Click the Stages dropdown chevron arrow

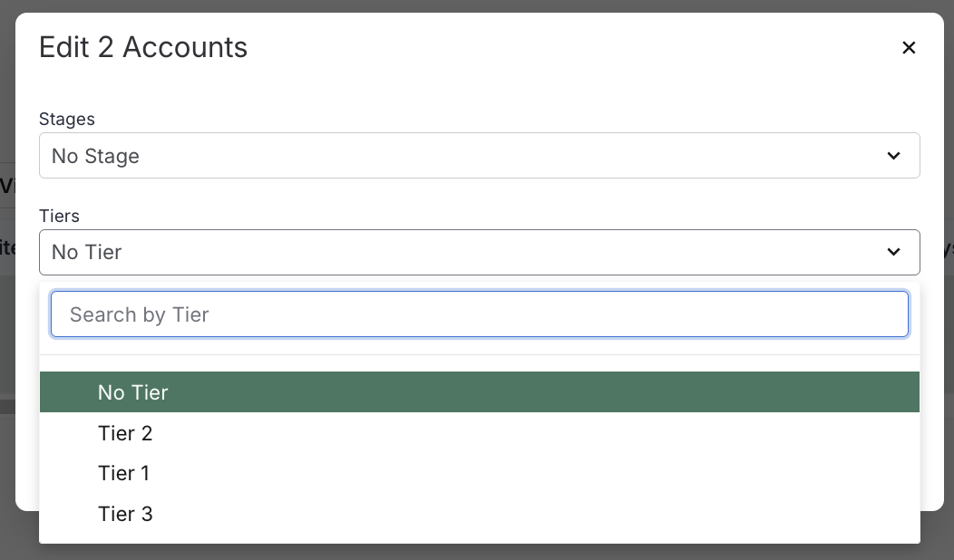click(x=893, y=156)
